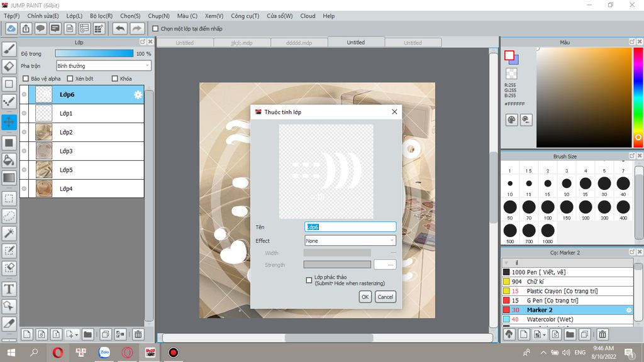Select Lớp5 layer row
The width and height of the screenshot is (644, 362).
(82, 170)
